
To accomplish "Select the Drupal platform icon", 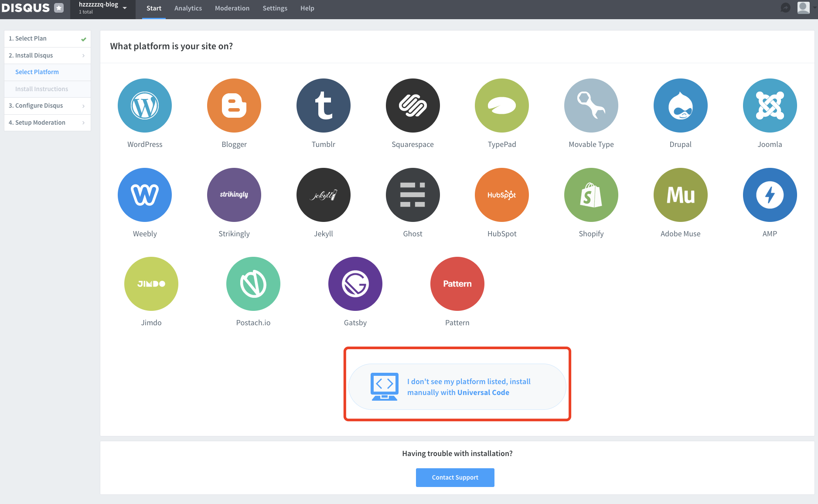I will coord(681,106).
